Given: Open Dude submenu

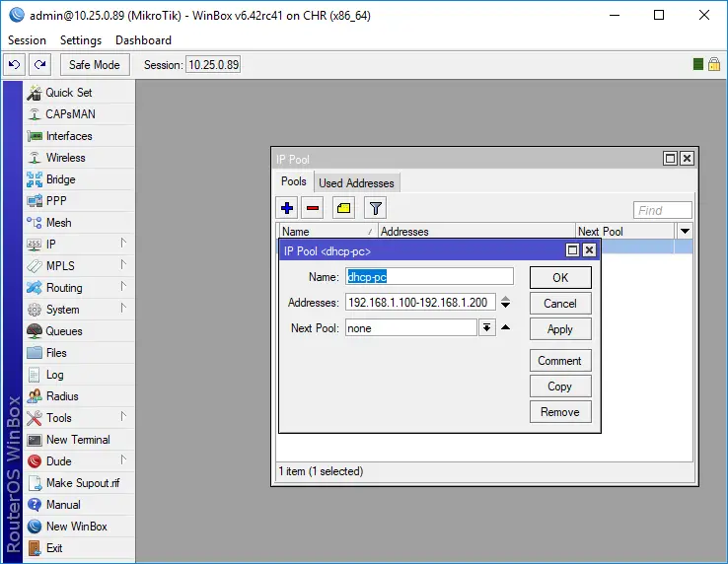Looking at the screenshot, I should [x=79, y=461].
